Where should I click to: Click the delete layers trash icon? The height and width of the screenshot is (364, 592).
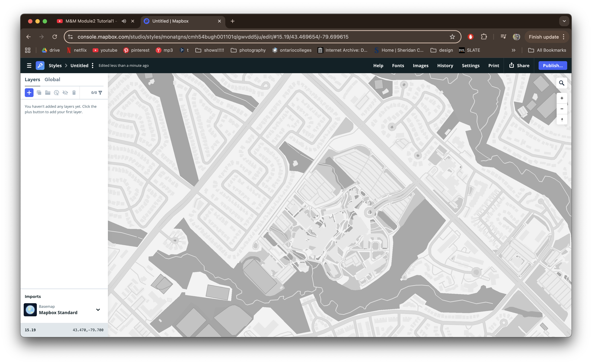(x=74, y=93)
